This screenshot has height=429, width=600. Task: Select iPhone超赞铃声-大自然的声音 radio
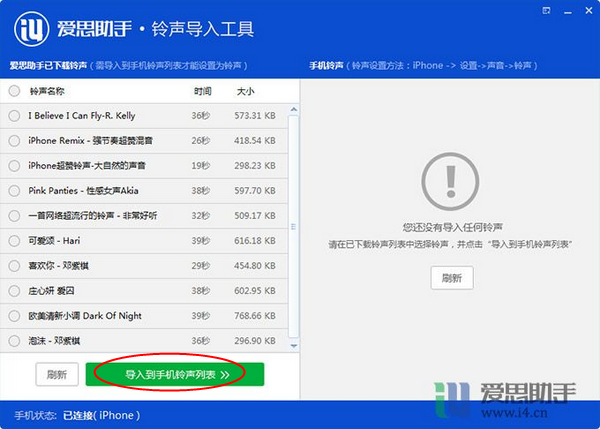14,166
